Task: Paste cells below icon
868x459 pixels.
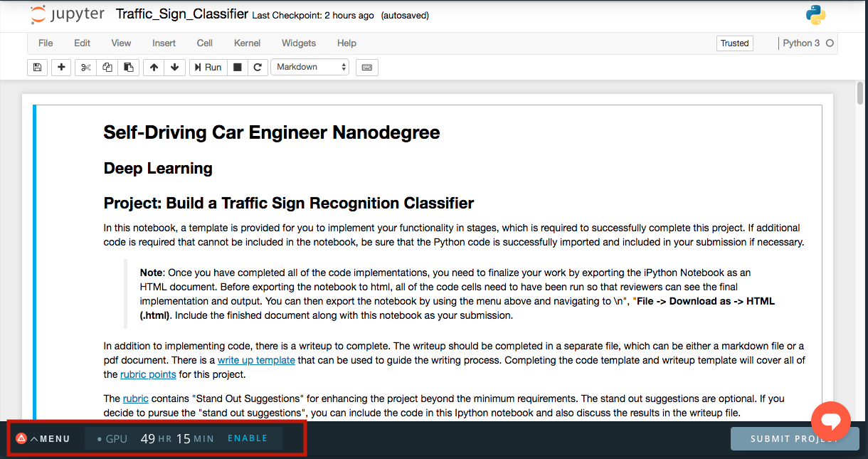Action: pyautogui.click(x=128, y=67)
